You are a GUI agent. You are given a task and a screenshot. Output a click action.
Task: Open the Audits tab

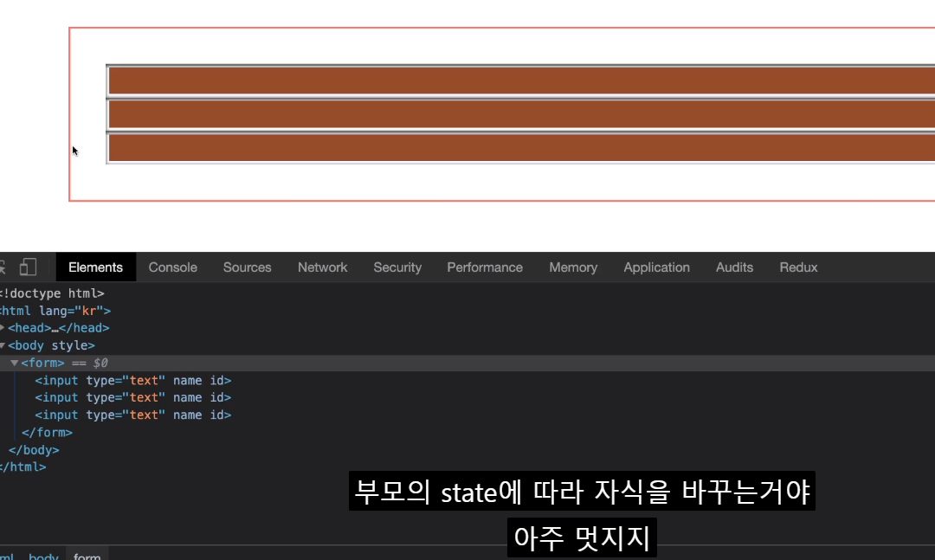click(735, 267)
